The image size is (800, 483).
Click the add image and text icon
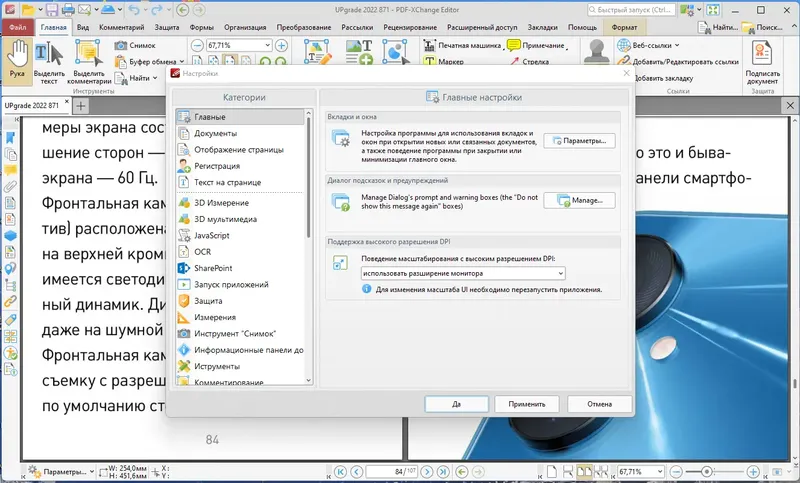coord(359,52)
